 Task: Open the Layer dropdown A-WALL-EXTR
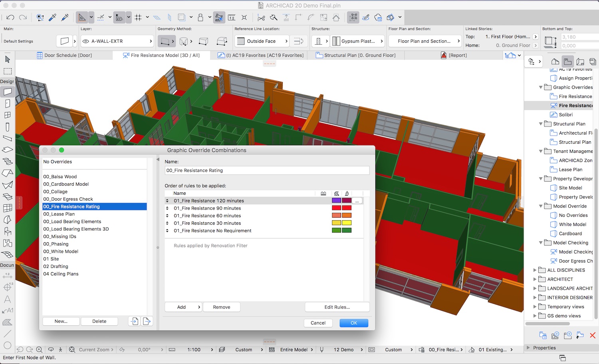tap(117, 41)
